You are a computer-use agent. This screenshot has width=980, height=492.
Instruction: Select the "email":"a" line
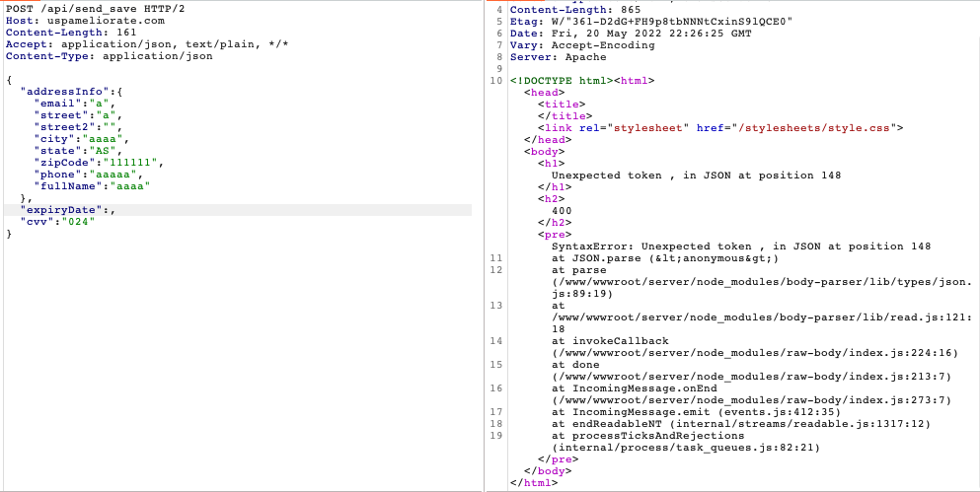point(74,104)
